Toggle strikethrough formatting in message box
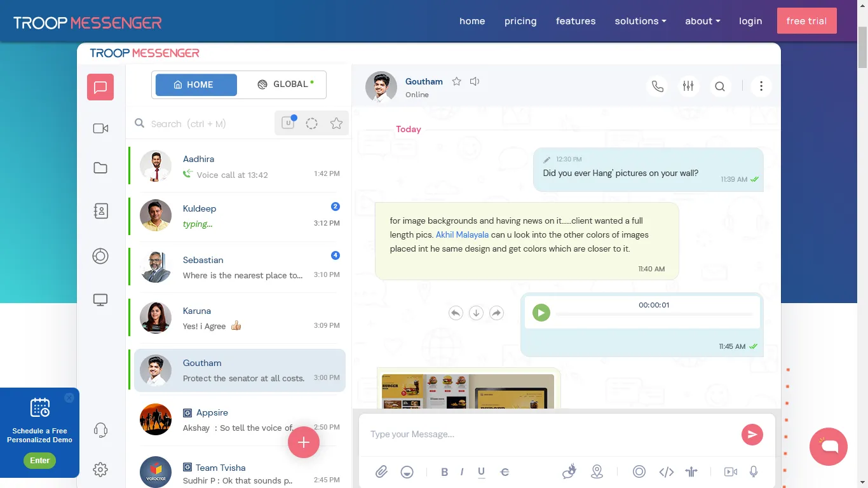 [505, 471]
